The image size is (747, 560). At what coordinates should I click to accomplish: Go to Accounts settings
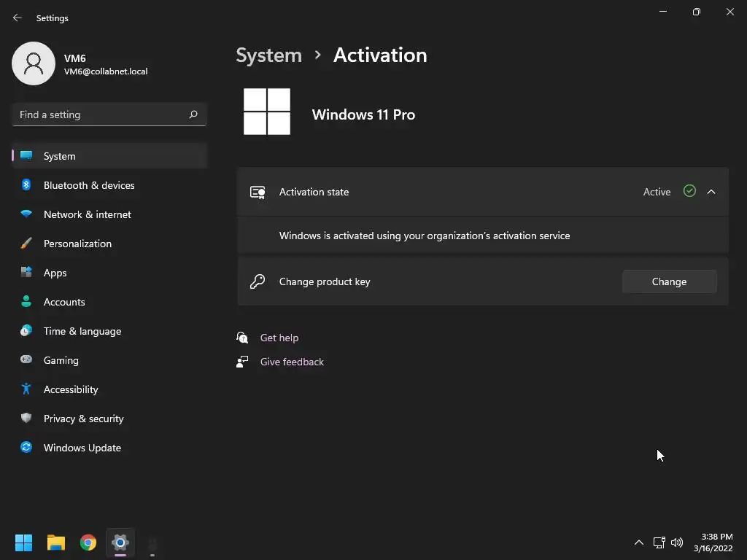(64, 302)
